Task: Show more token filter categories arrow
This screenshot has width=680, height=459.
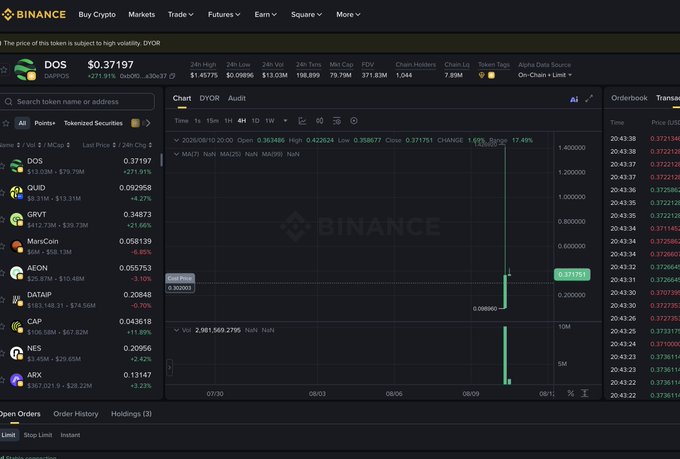Action: coord(148,123)
